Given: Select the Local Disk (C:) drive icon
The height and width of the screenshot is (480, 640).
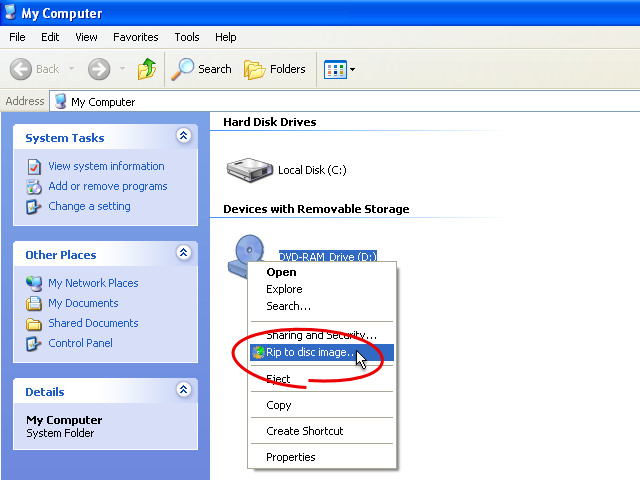Looking at the screenshot, I should coord(250,169).
